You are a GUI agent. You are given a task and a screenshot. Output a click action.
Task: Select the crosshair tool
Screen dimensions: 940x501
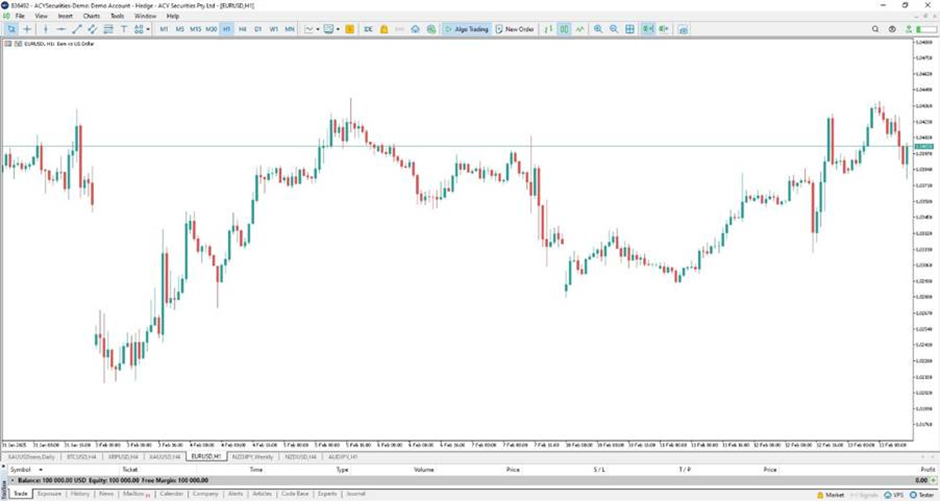tap(27, 29)
